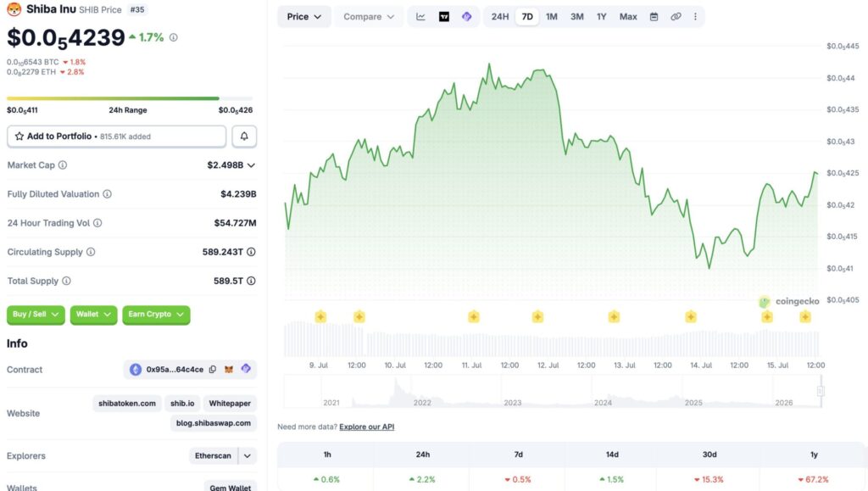
Task: Click the news marker near 11. Jul
Action: (x=473, y=316)
